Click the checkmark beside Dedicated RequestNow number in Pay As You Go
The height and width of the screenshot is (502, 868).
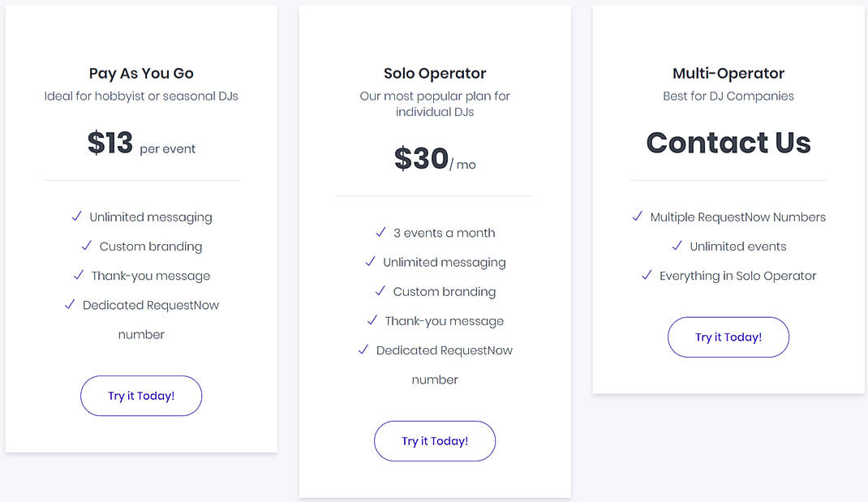[69, 305]
